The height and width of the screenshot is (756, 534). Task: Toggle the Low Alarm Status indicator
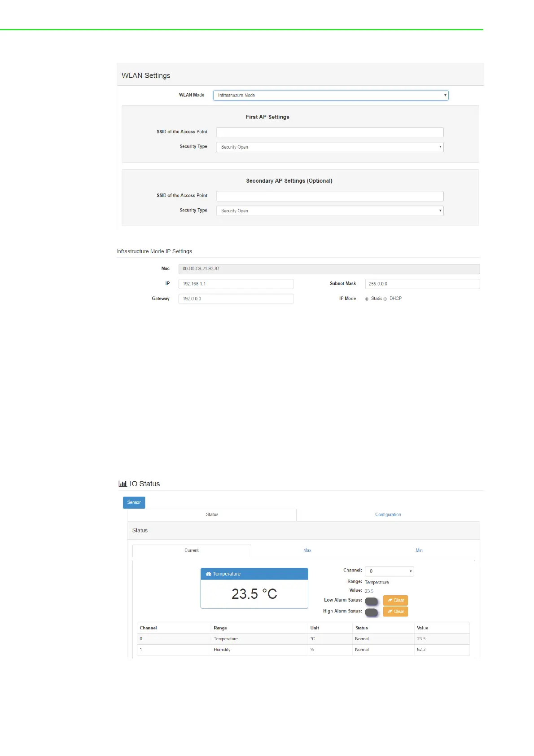(x=371, y=601)
